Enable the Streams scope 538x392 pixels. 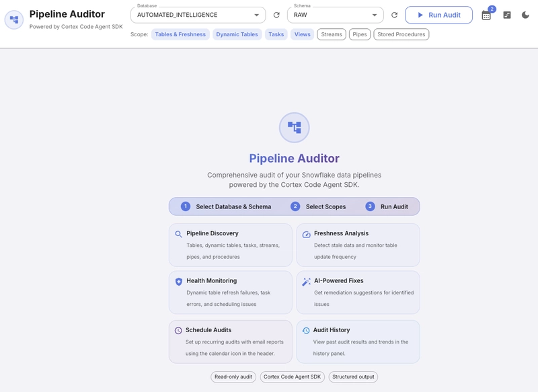pyautogui.click(x=332, y=34)
